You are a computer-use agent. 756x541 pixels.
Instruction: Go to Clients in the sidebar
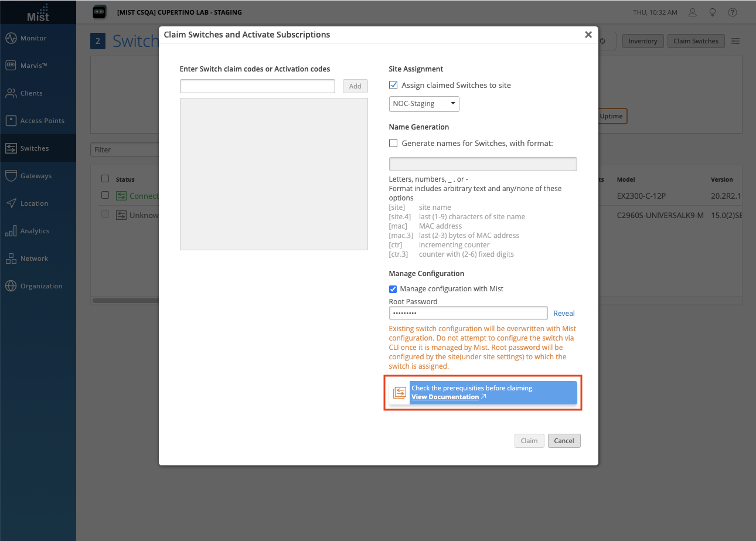[38, 93]
